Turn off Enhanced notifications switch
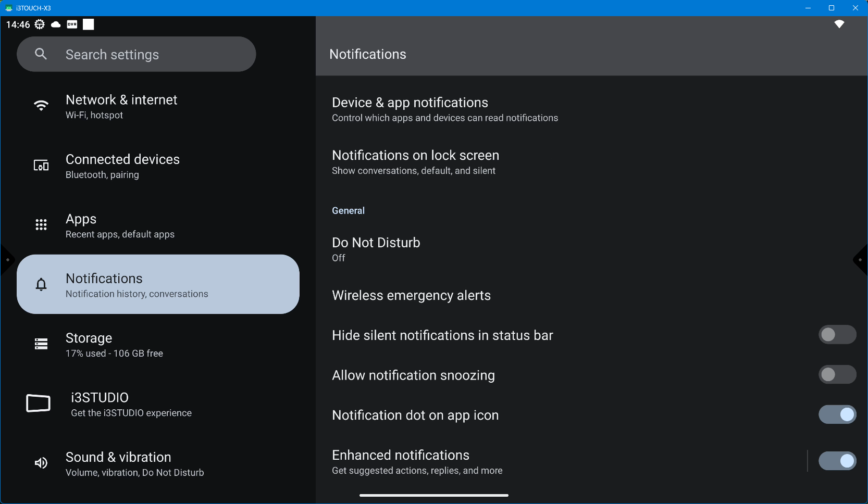The image size is (868, 504). click(837, 461)
